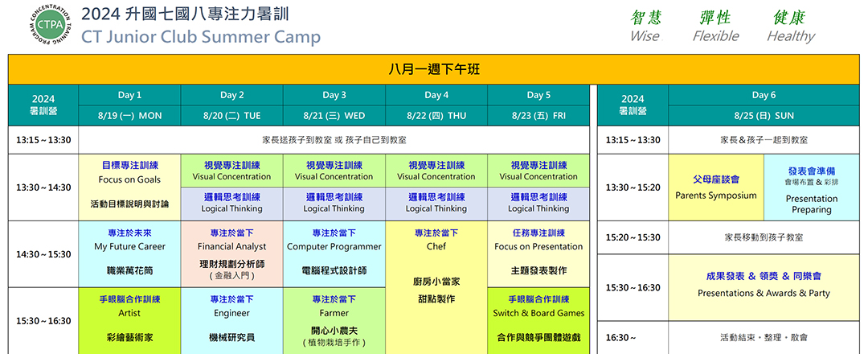The height and width of the screenshot is (354, 868).
Task: Select the Engineer activity cell
Action: [231, 319]
